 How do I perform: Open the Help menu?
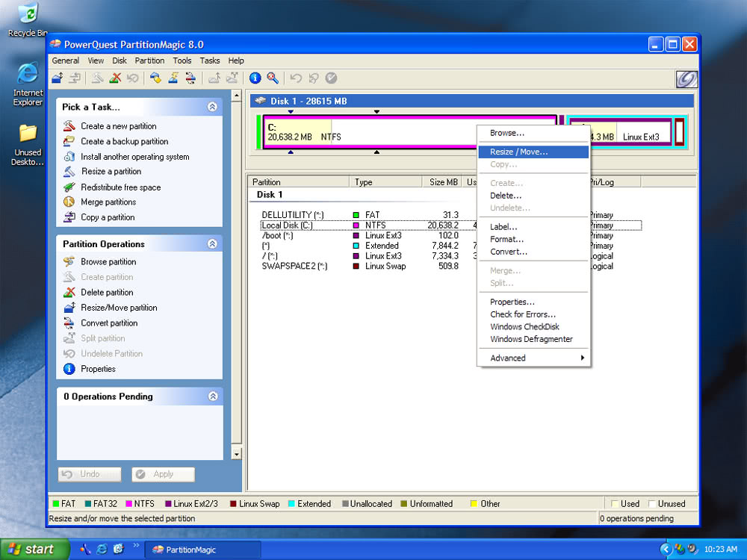point(236,60)
